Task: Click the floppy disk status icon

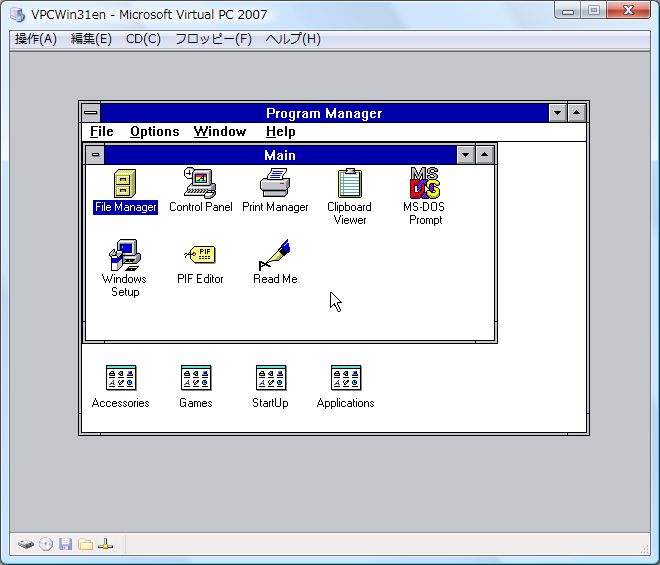Action: click(65, 544)
